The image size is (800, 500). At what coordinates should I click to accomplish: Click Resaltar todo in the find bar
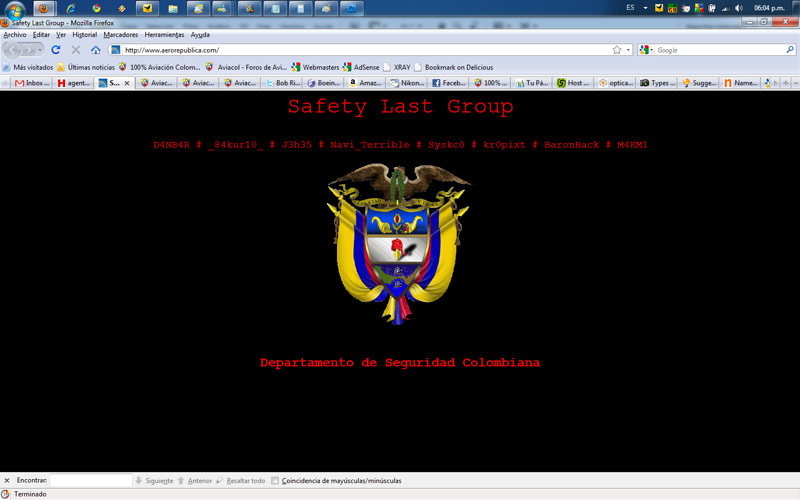pyautogui.click(x=240, y=481)
